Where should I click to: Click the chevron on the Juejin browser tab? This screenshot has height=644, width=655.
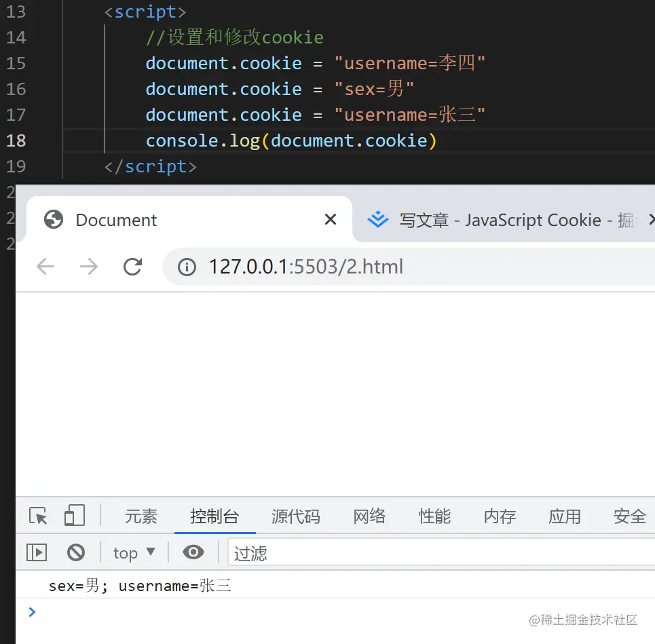click(x=651, y=219)
